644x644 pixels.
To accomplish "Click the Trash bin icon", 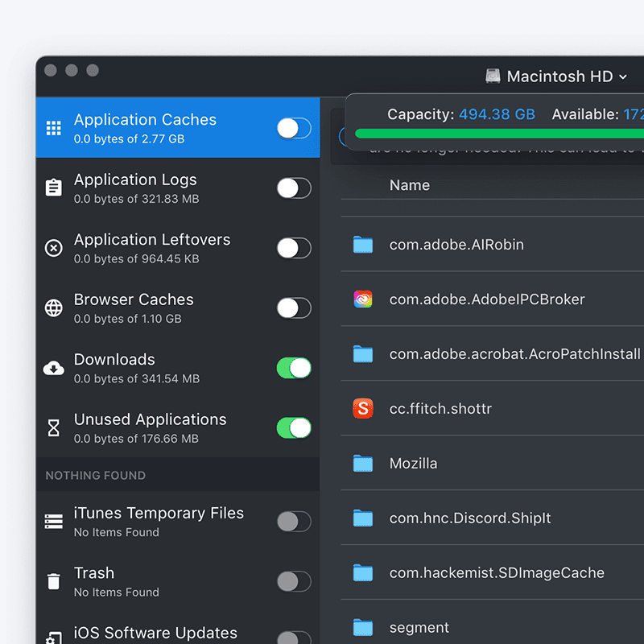I will 53,581.
